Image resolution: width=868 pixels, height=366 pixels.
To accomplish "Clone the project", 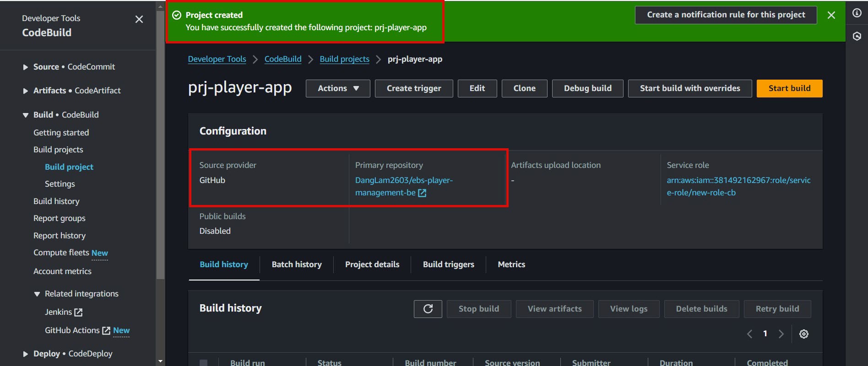I will coord(525,88).
